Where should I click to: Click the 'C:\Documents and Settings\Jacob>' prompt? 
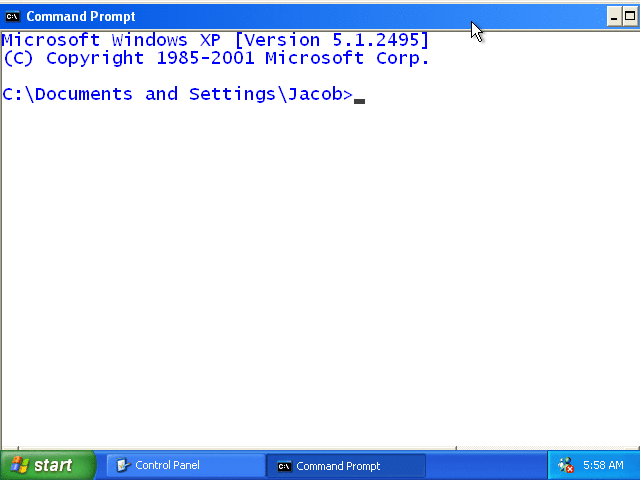[177, 94]
